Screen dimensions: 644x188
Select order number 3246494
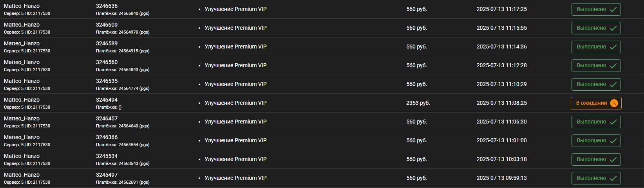[x=107, y=100]
